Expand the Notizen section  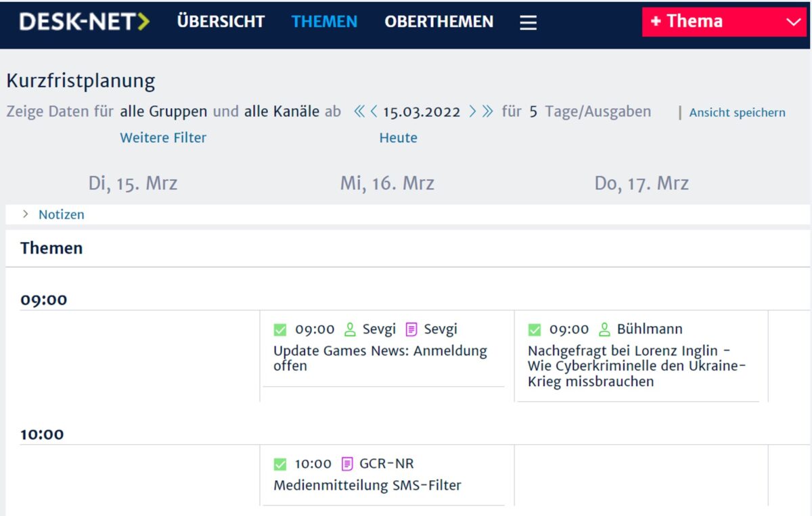[53, 214]
